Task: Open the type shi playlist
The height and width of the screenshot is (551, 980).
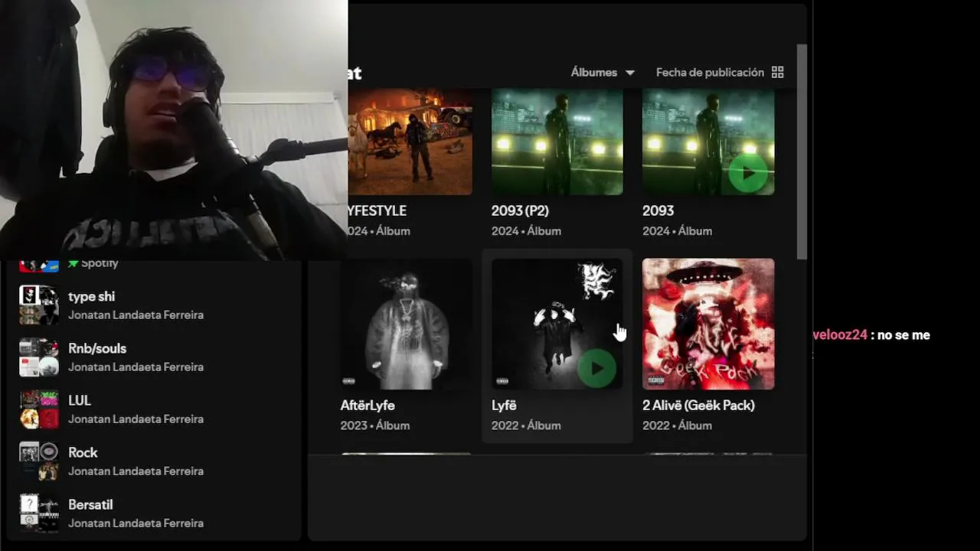Action: (153, 305)
